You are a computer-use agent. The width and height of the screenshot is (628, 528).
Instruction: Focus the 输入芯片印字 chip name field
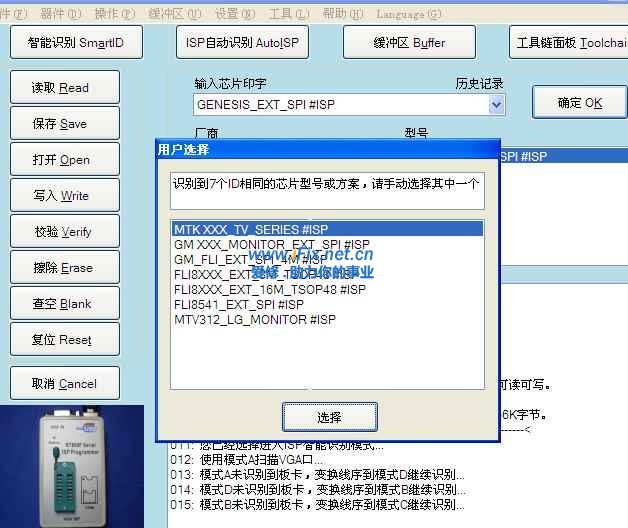[x=340, y=105]
